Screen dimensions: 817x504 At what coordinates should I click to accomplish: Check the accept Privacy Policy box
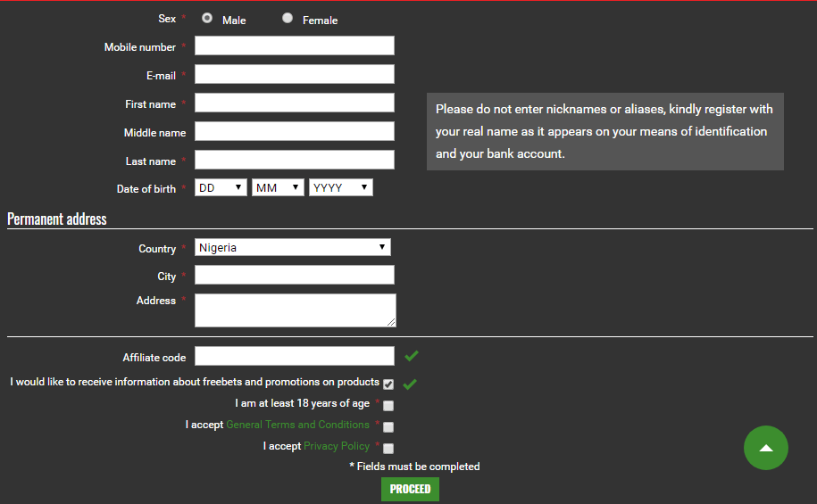coord(388,449)
